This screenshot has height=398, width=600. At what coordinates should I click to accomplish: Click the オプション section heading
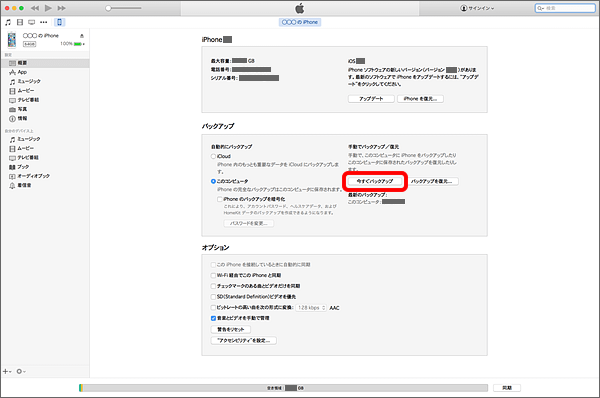215,247
